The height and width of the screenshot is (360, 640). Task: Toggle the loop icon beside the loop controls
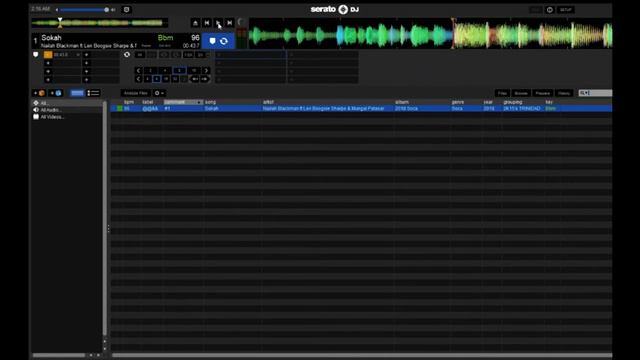click(127, 54)
